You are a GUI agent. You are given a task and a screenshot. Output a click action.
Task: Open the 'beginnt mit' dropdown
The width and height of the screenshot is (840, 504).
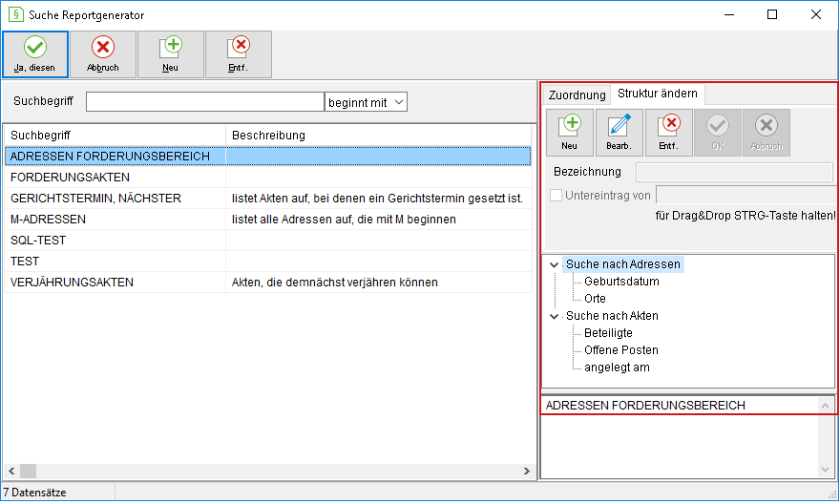click(x=366, y=102)
